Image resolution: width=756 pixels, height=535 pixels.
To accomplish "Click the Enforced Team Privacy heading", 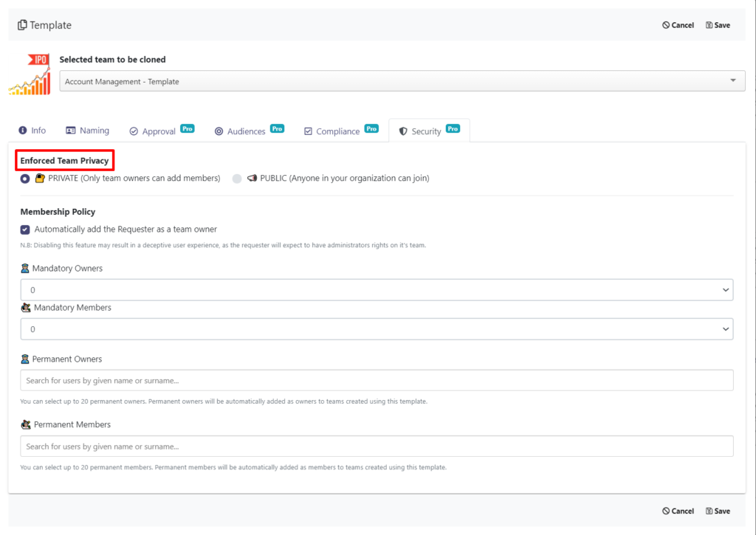I will (x=65, y=161).
